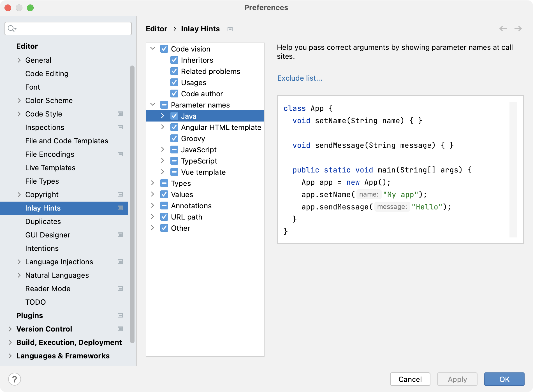Click the Editor breadcrumb
This screenshot has height=392, width=533.
pos(156,29)
